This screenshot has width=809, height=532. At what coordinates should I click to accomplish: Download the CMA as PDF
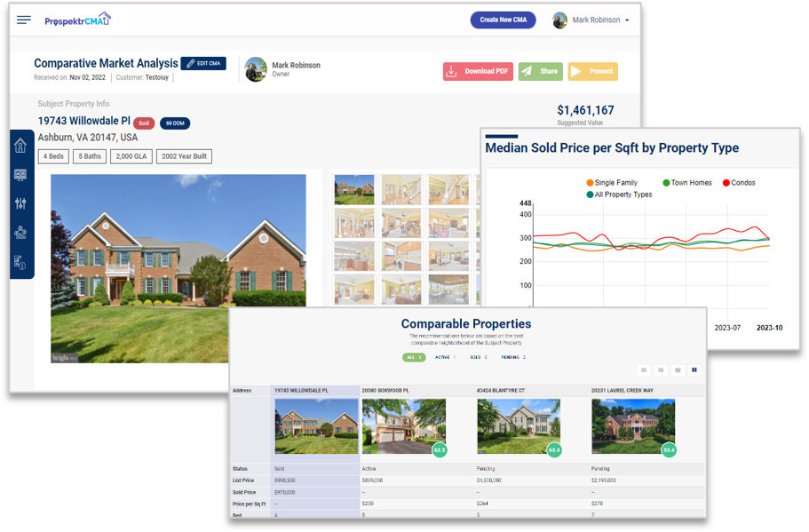coord(478,71)
